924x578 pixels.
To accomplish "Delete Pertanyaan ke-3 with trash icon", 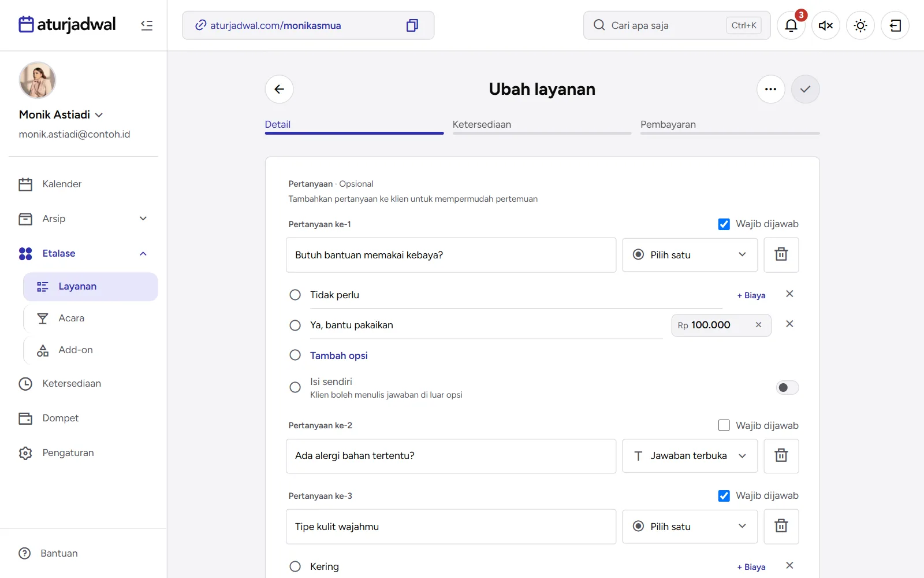I will click(781, 527).
